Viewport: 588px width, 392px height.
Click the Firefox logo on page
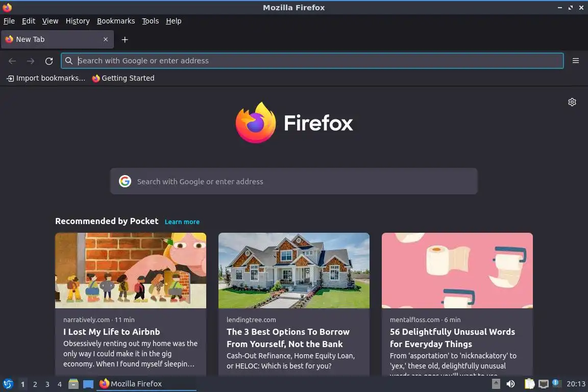click(x=294, y=122)
